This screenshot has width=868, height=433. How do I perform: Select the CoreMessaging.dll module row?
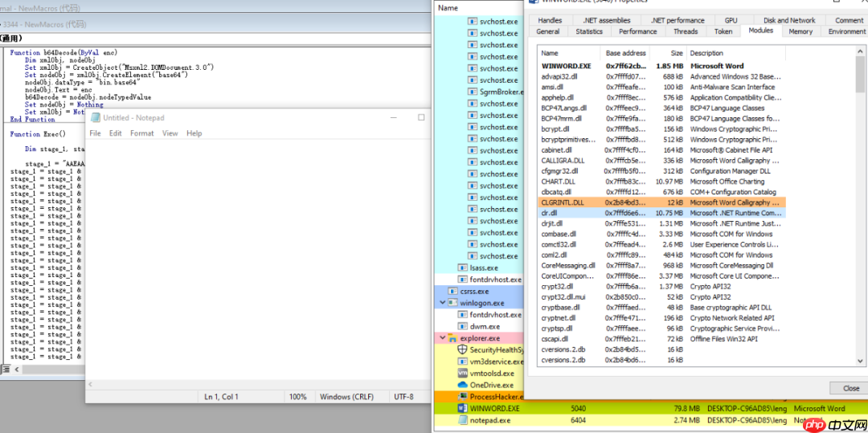(x=661, y=265)
